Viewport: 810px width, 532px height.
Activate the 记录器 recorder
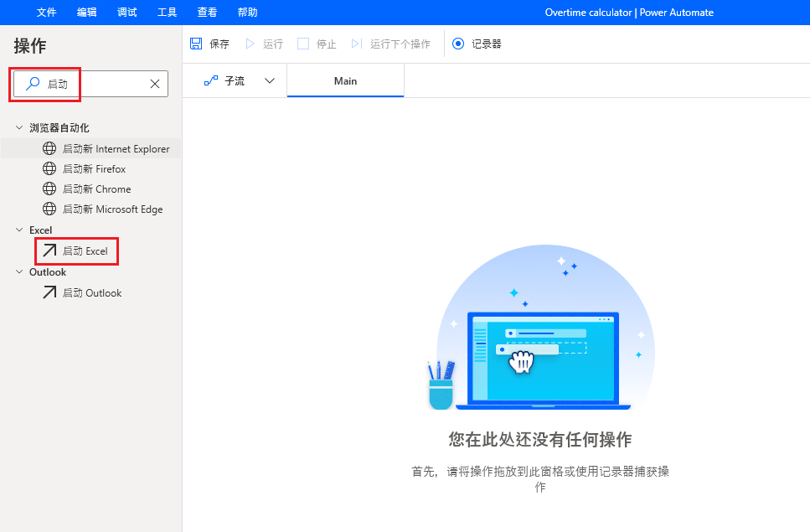477,43
